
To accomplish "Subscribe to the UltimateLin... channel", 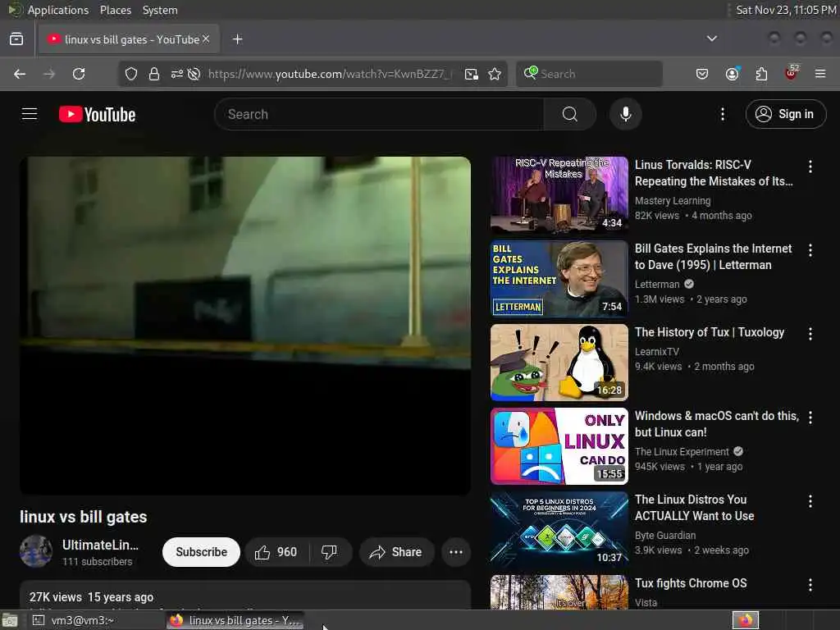I will [x=201, y=552].
